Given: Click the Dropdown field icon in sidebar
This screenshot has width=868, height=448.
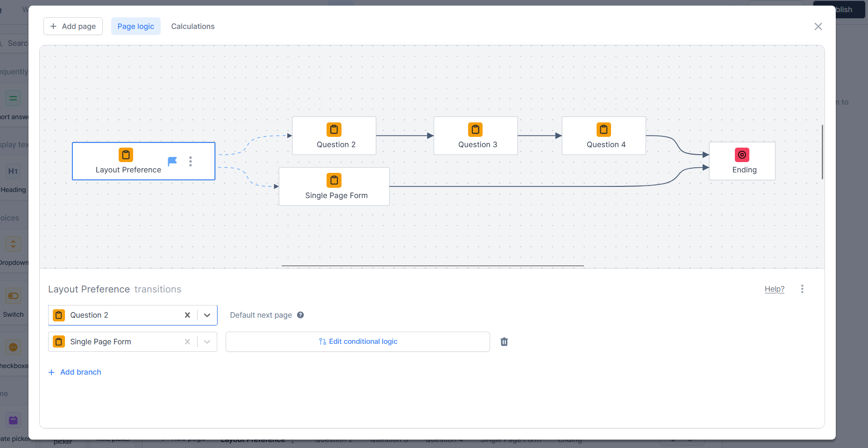Looking at the screenshot, I should 13,244.
